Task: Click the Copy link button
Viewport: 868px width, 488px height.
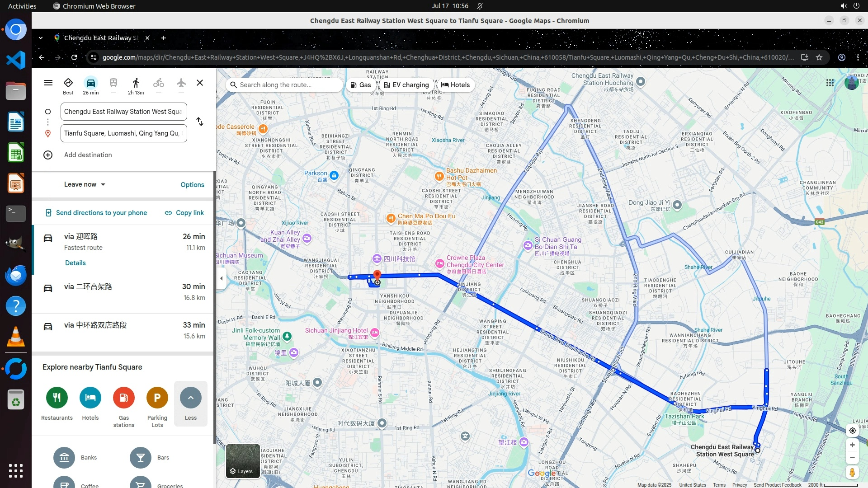Action: click(184, 213)
